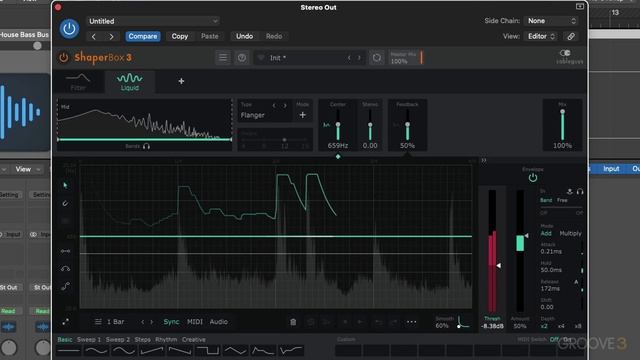The width and height of the screenshot is (640, 360).
Task: Go to previous Logic setting arrow
Action: coord(94,36)
